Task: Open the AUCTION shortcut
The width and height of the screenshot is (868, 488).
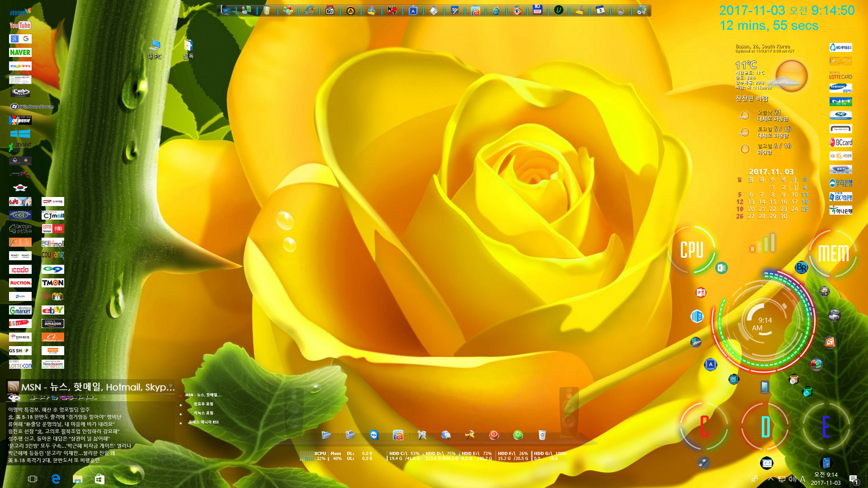Action: pos(20,283)
